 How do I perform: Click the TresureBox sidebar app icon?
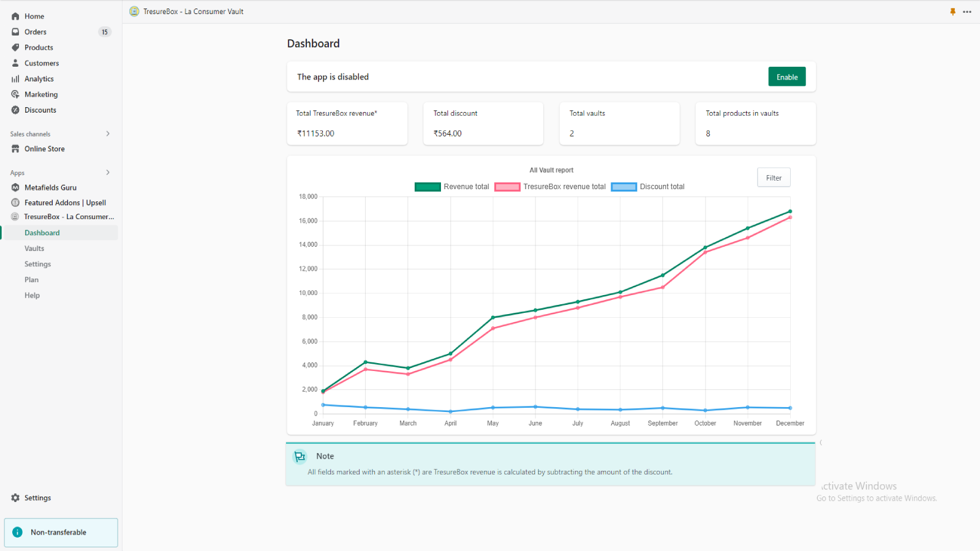[15, 217]
